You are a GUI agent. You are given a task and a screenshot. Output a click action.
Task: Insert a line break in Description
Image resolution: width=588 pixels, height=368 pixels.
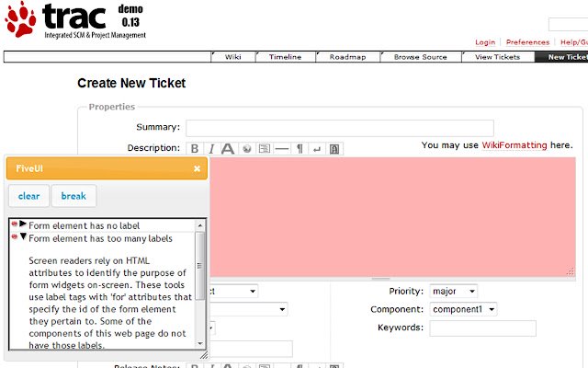tap(317, 149)
